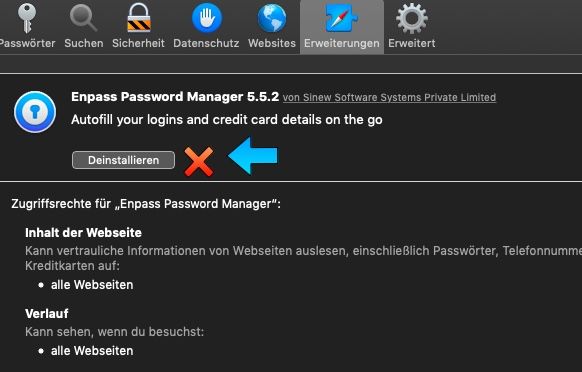This screenshot has width=582, height=372.
Task: Click the Verlauf permission heading
Action: (x=47, y=314)
